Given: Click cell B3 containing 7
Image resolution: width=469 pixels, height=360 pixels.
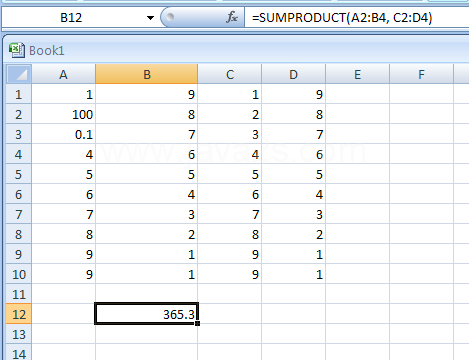Looking at the screenshot, I should 147,134.
